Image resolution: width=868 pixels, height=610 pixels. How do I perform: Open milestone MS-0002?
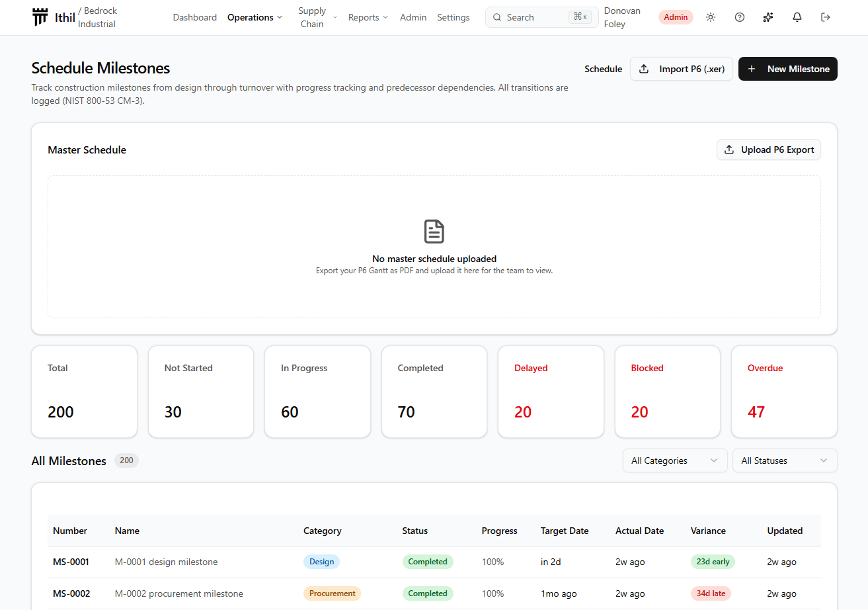pos(71,593)
